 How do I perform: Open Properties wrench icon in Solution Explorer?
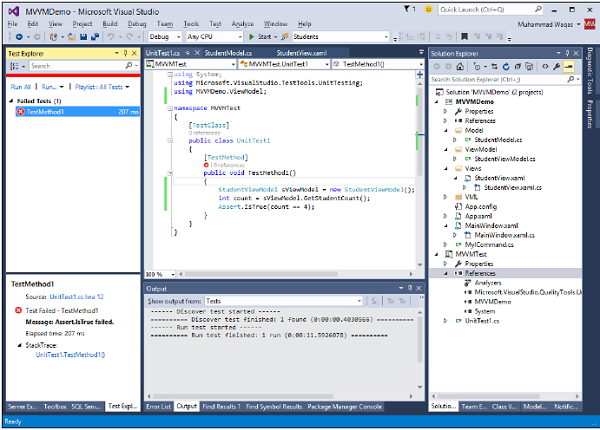click(x=556, y=65)
